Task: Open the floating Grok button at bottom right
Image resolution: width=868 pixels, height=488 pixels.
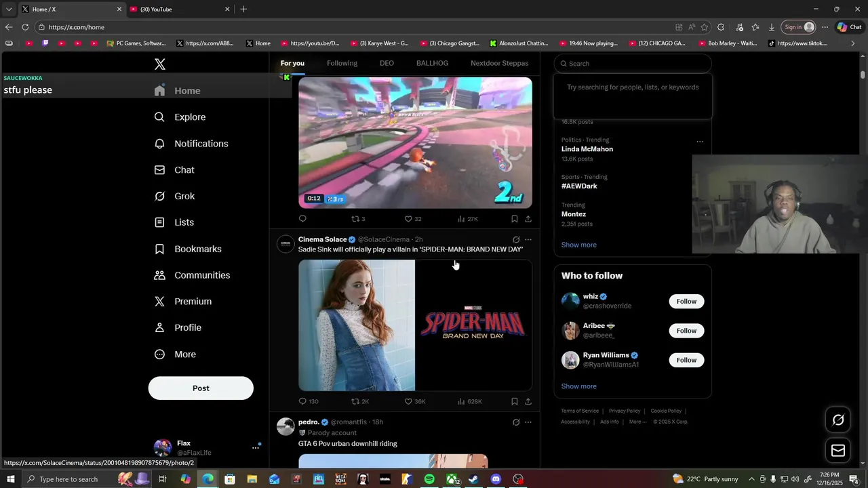Action: (838, 420)
